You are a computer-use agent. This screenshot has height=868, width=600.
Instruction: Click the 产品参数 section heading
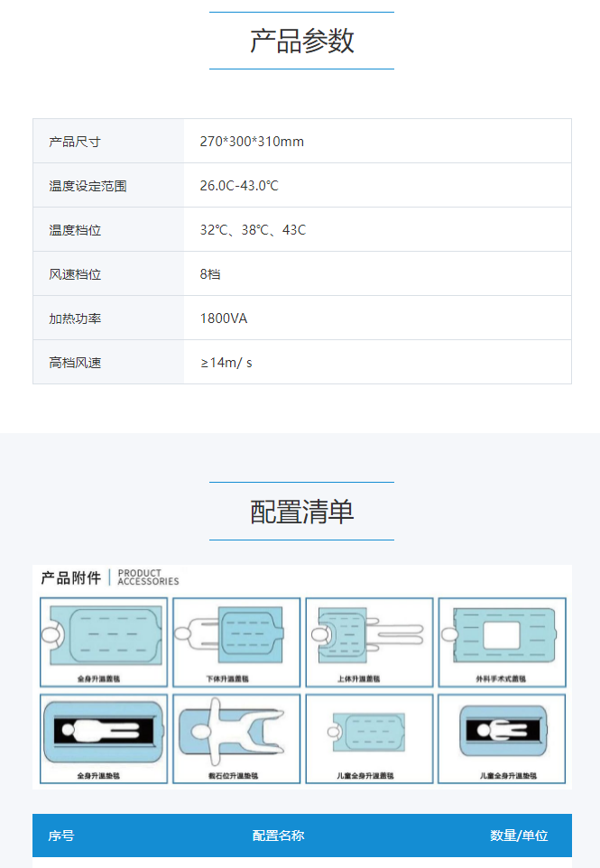click(301, 42)
